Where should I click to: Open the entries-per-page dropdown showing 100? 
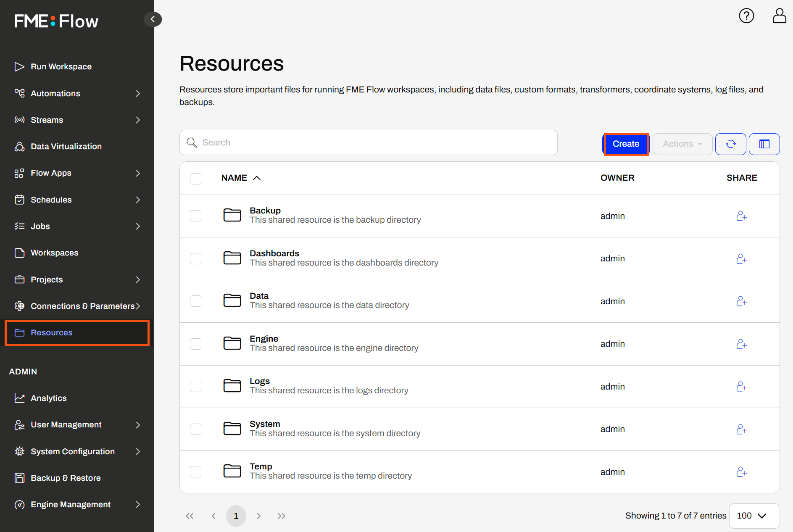(754, 516)
